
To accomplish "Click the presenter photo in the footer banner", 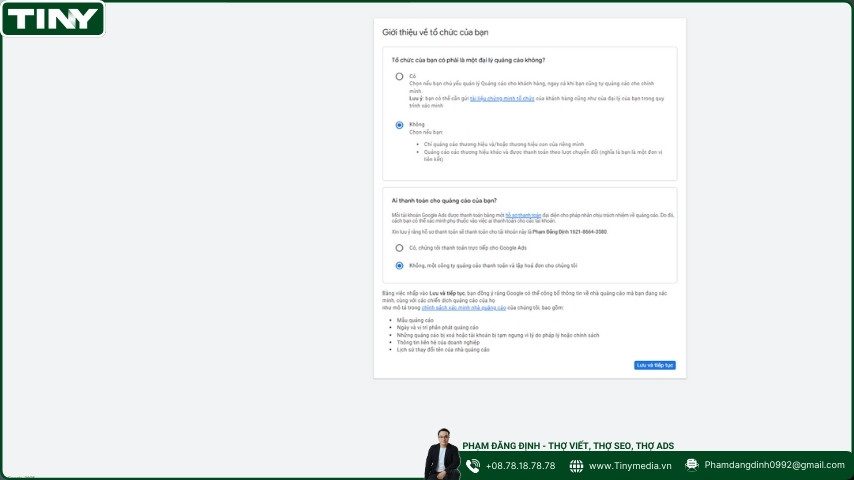I will [x=442, y=455].
